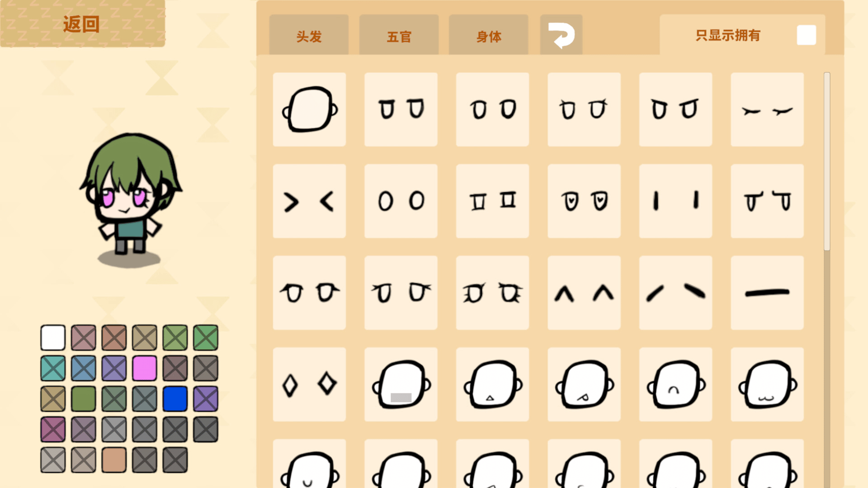
Task: Click the 返回 back button
Action: (x=82, y=24)
